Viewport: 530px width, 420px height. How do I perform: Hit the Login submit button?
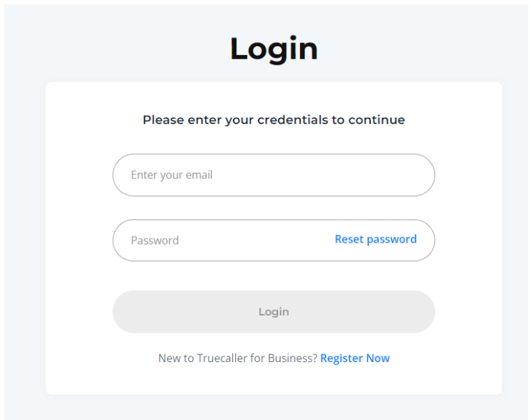[273, 312]
